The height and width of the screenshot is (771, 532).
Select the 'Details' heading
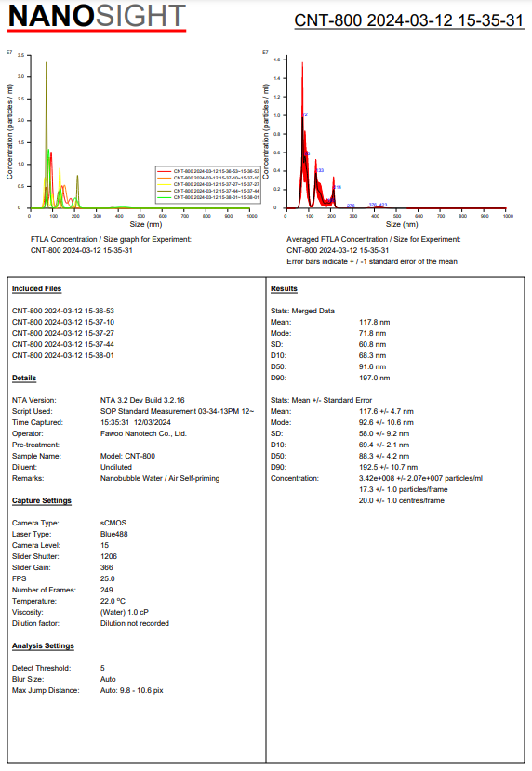(x=24, y=378)
